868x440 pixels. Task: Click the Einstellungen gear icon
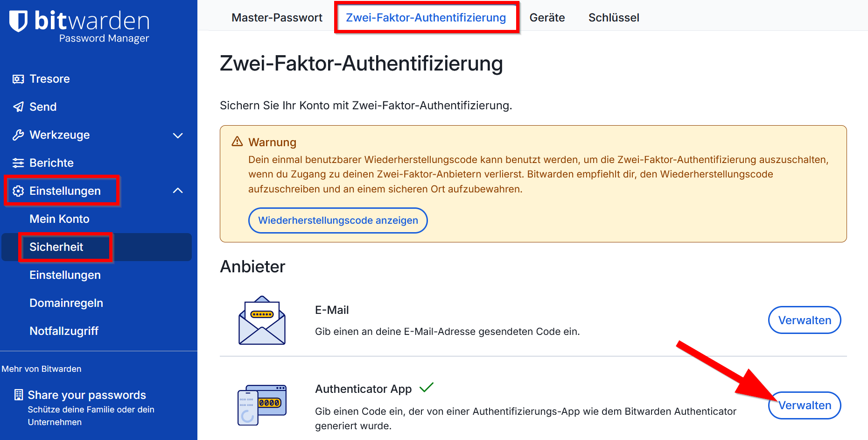(18, 191)
